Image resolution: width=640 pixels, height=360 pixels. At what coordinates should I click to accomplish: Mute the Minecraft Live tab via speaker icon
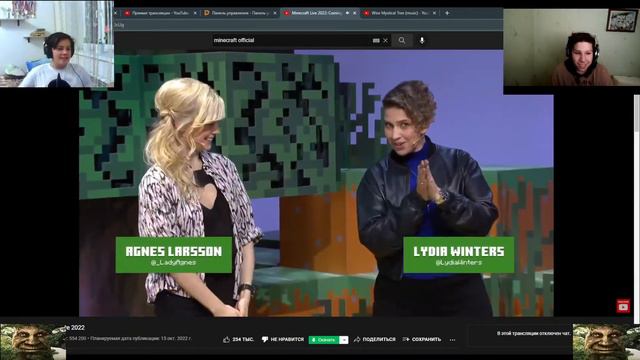(x=347, y=13)
